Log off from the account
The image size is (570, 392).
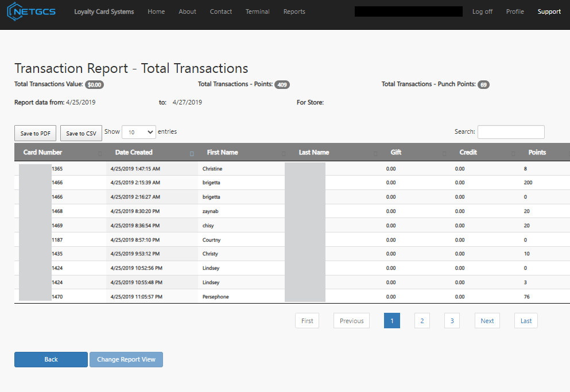click(482, 11)
